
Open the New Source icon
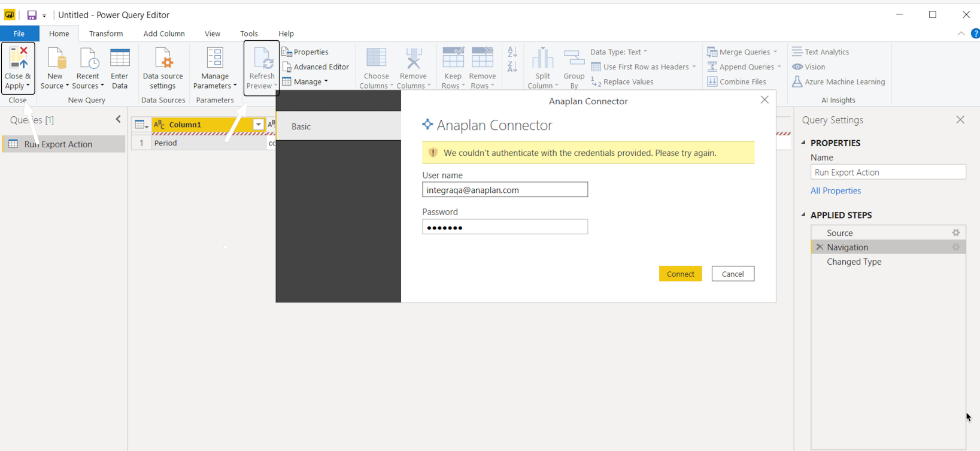[56, 59]
